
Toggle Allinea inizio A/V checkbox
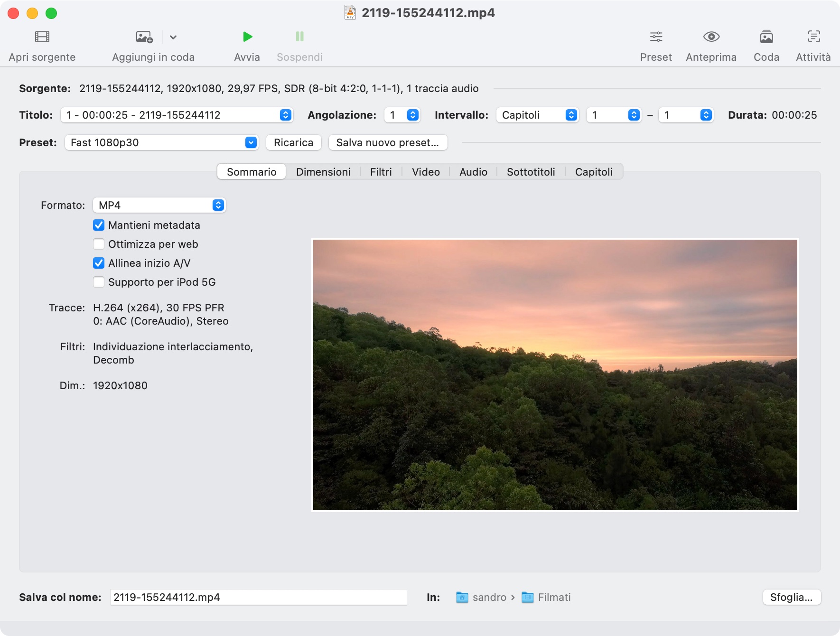(x=99, y=263)
